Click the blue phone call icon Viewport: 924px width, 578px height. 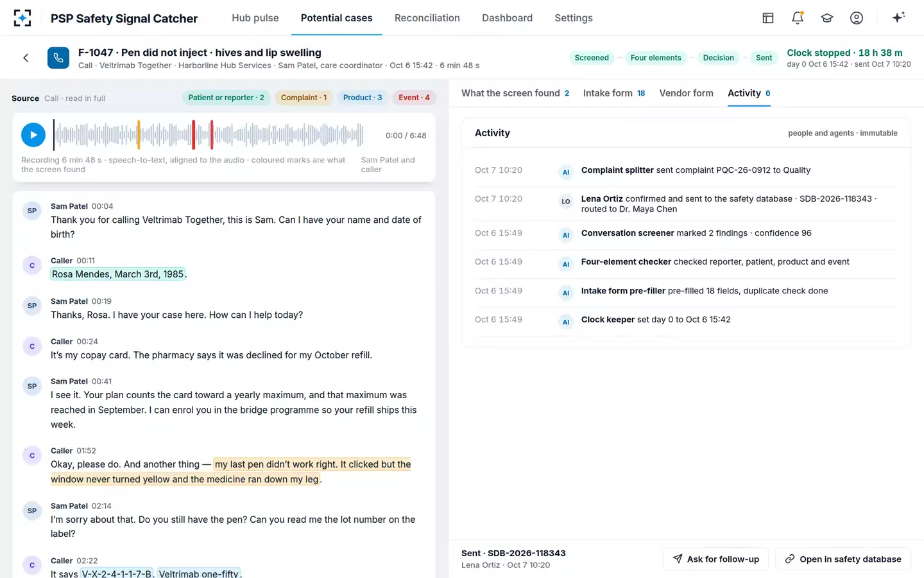(58, 58)
